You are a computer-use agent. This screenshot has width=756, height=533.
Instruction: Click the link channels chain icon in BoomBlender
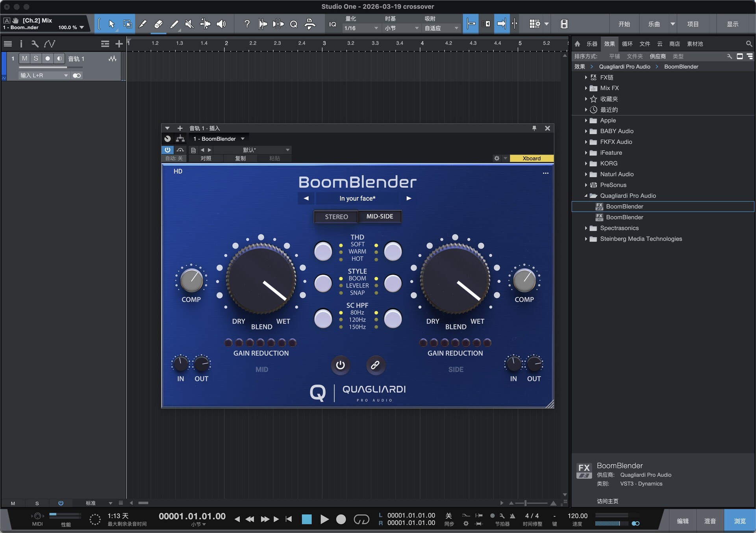375,365
